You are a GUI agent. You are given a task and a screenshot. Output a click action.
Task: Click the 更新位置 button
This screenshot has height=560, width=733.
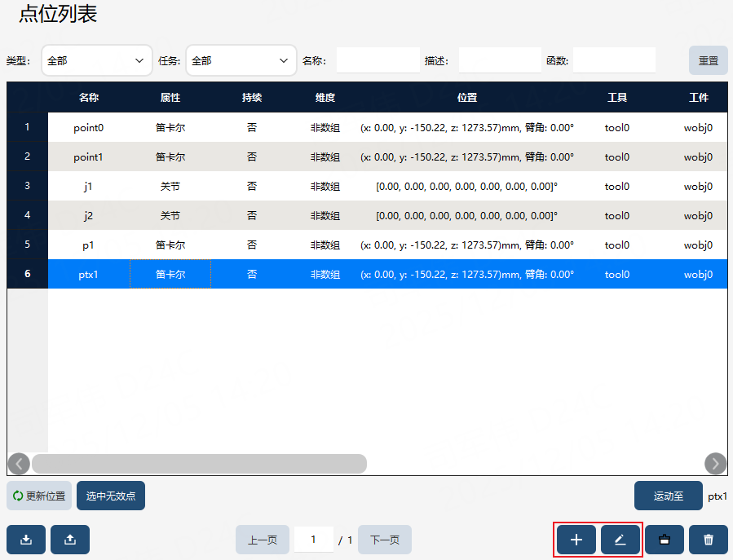(39, 496)
